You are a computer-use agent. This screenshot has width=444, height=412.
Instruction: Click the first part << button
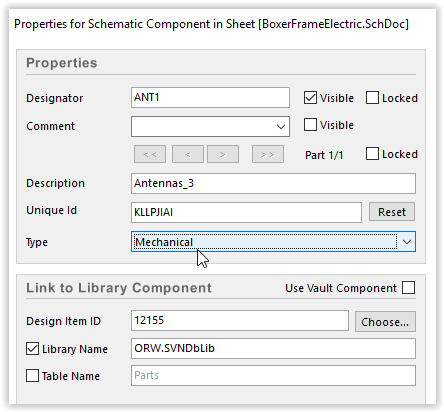pyautogui.click(x=150, y=154)
